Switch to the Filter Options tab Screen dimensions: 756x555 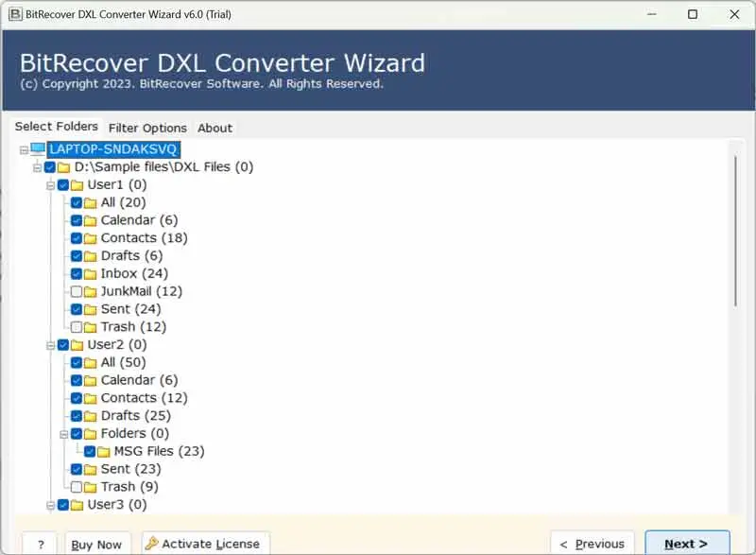pos(147,128)
